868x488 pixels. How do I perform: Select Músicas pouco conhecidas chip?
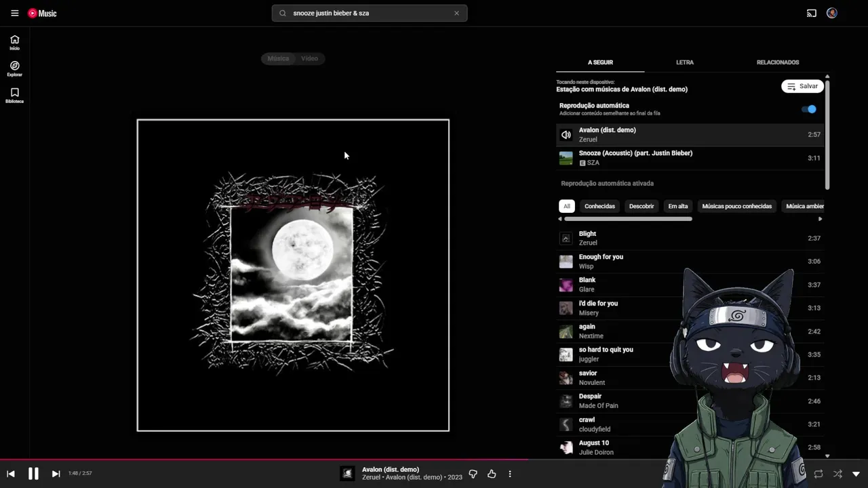click(736, 206)
